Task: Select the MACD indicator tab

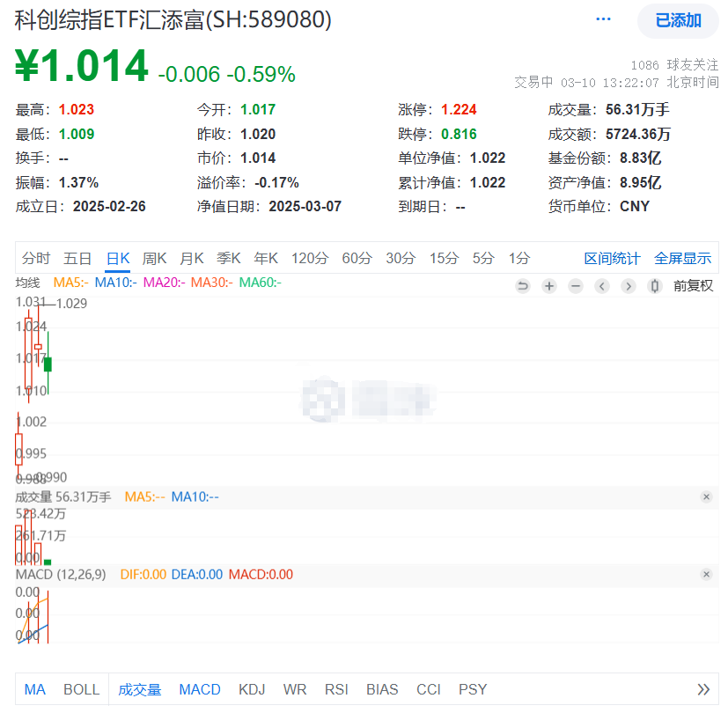Action: pos(199,690)
